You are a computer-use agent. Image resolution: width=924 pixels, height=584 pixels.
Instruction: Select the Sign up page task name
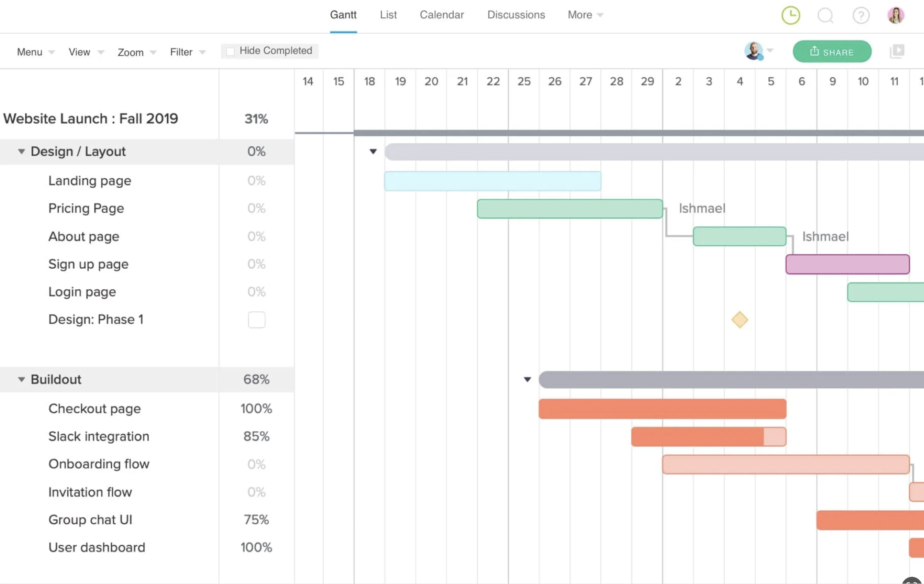tap(88, 264)
